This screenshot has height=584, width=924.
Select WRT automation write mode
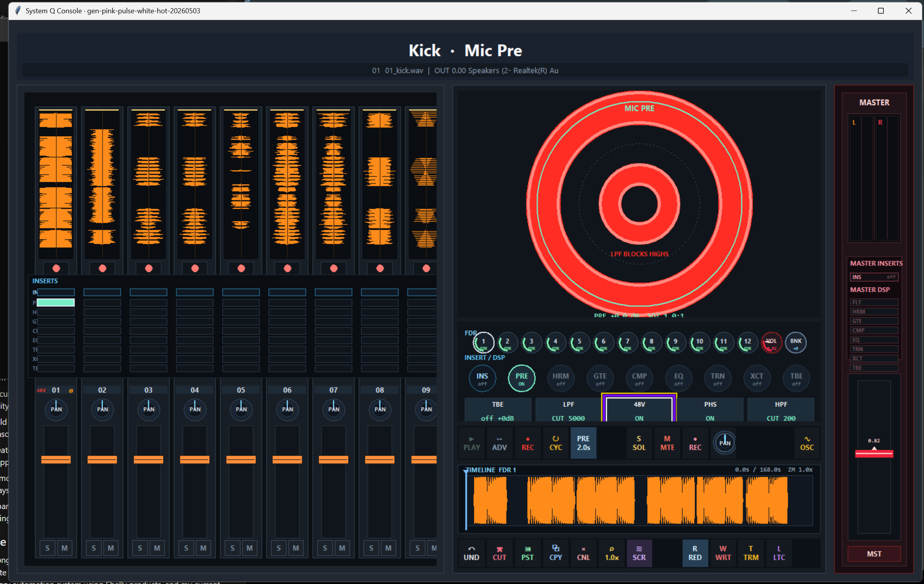coord(723,553)
